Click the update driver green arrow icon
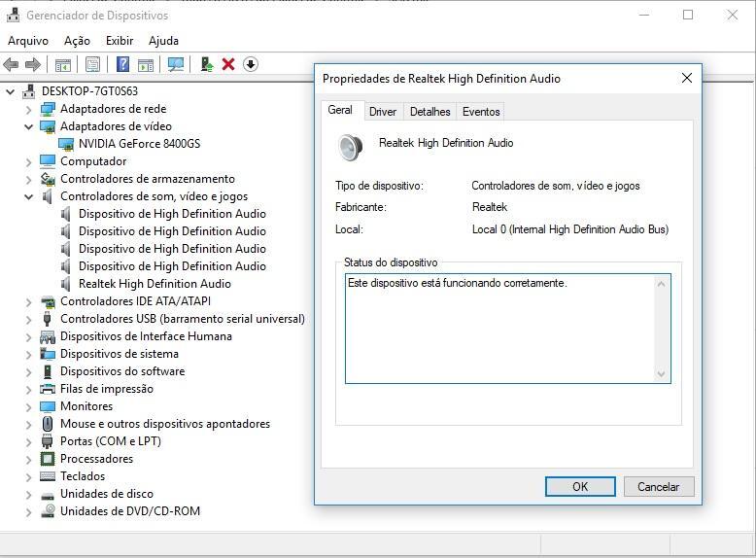The image size is (756, 558). pos(207,64)
